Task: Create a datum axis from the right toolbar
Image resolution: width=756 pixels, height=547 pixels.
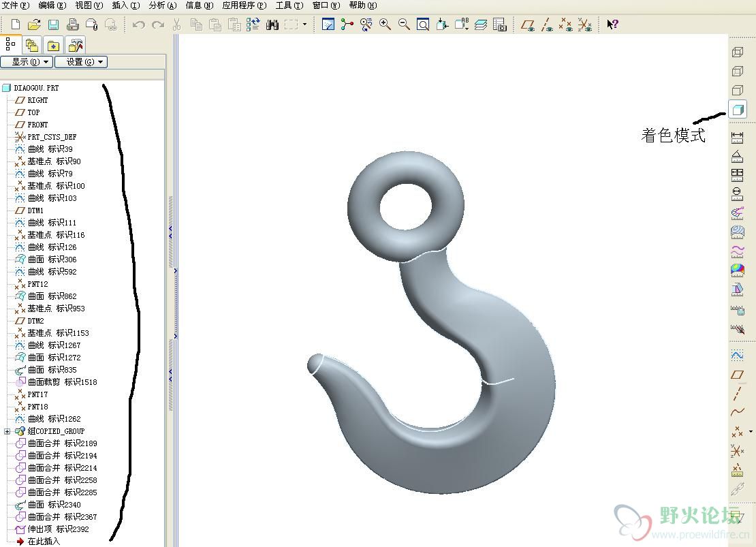Action: (x=737, y=393)
